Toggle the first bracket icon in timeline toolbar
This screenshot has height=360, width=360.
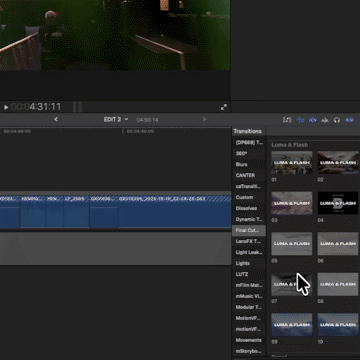[x=287, y=120]
